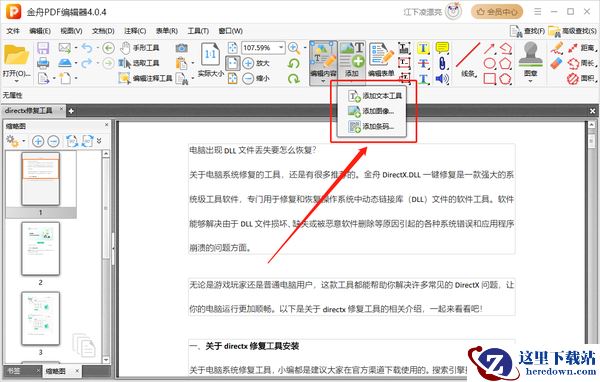Select the pencil drawing tool icon
Screen dimensions: 600x382
pos(557,48)
